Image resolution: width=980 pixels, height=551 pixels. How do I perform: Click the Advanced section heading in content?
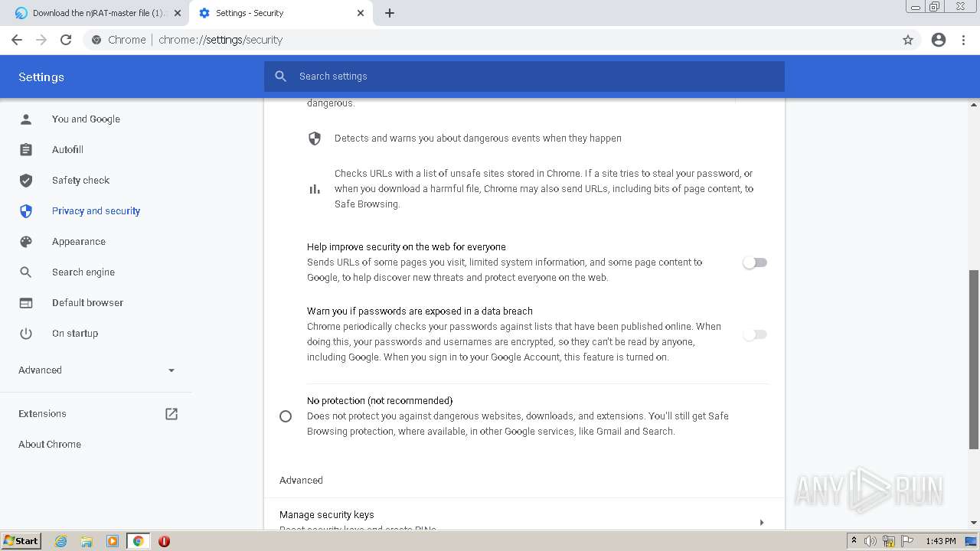301,480
